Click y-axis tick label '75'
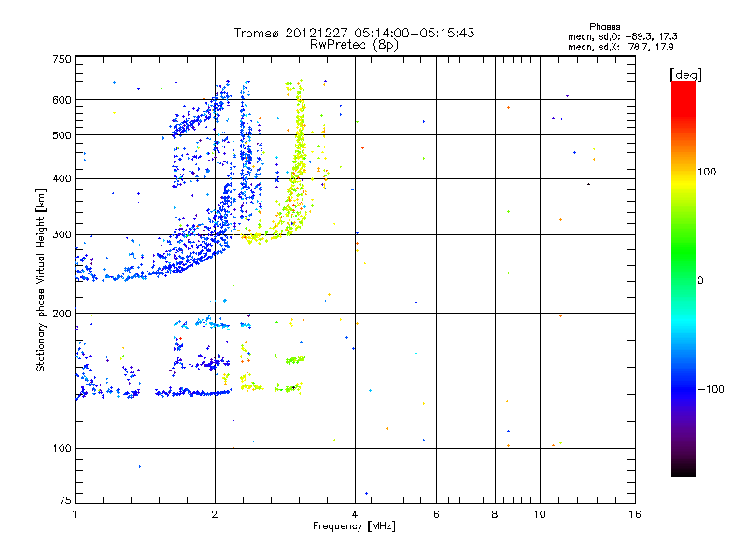Screen dimensions: 747x560 [65, 500]
